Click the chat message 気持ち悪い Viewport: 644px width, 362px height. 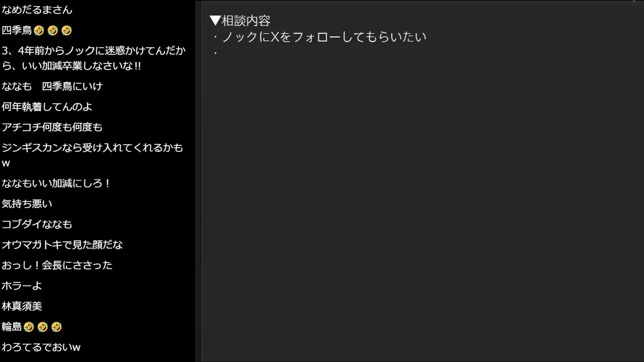click(27, 204)
